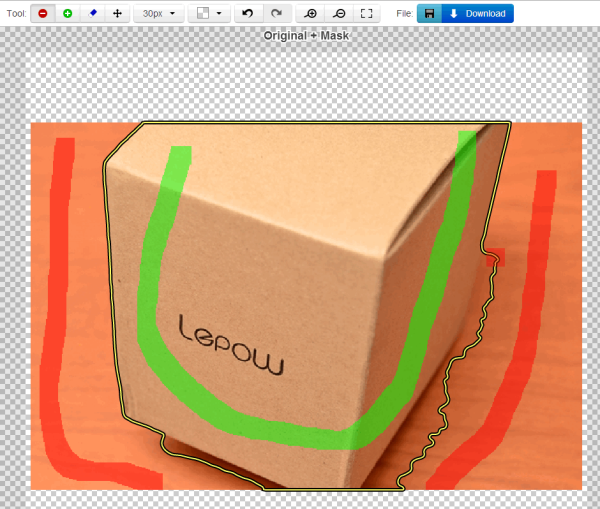The image size is (600, 509).
Task: Activate the pan/move tool
Action: tap(117, 14)
